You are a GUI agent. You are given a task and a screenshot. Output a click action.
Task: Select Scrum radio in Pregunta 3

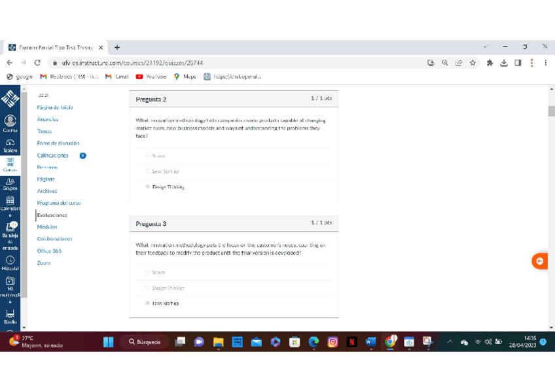pyautogui.click(x=148, y=272)
